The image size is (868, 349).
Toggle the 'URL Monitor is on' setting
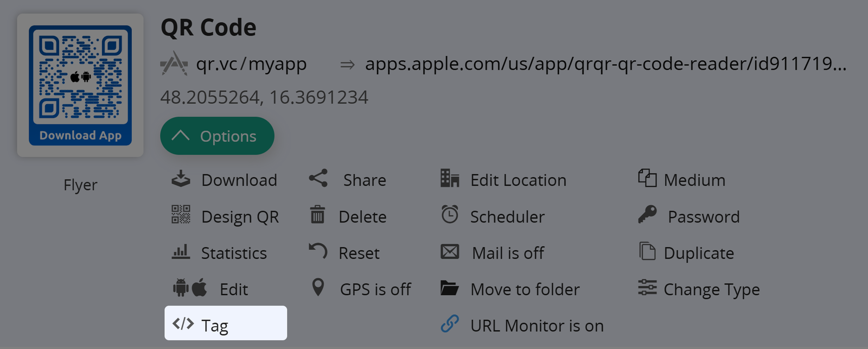pos(536,326)
